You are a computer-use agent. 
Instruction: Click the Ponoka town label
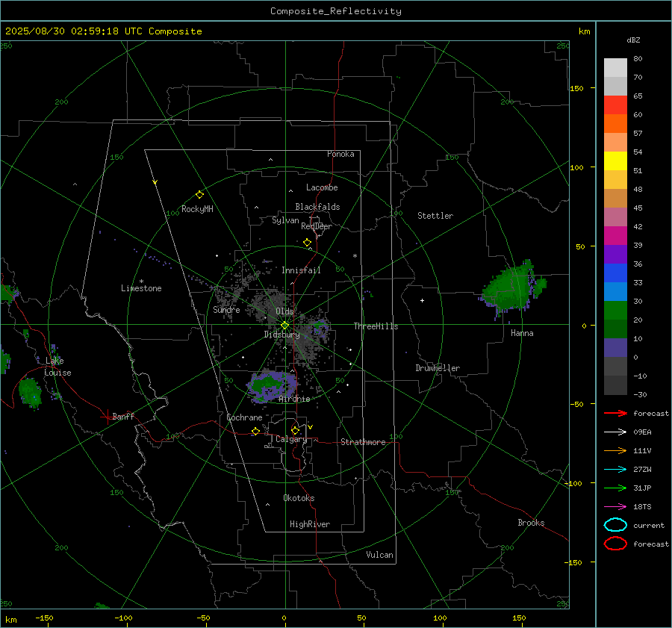[x=340, y=154]
